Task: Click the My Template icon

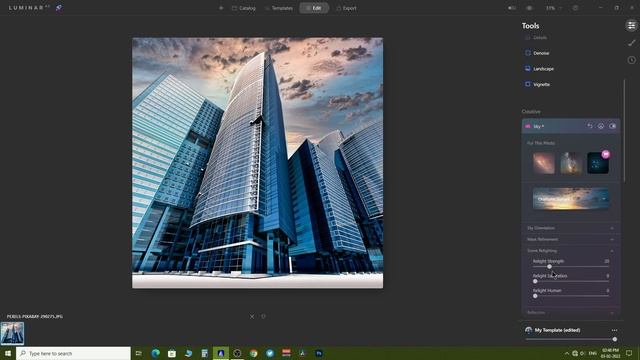Action: [529, 330]
